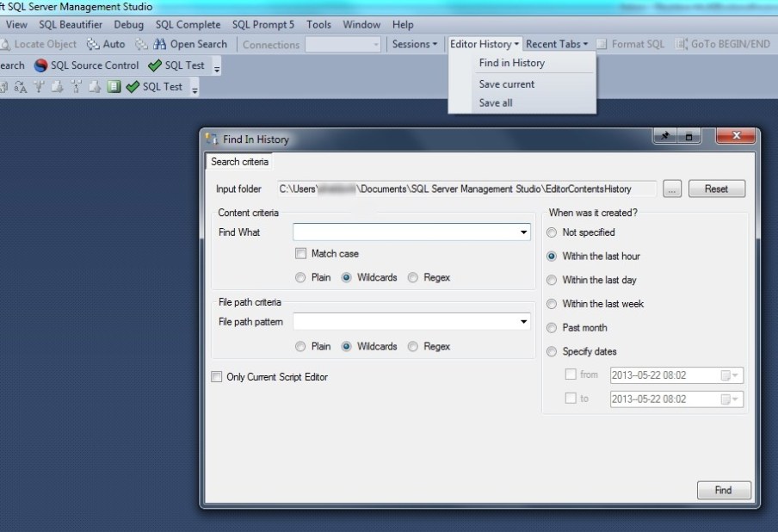Check Only Current Script Editor
Screen dimensions: 778x532
tap(216, 377)
